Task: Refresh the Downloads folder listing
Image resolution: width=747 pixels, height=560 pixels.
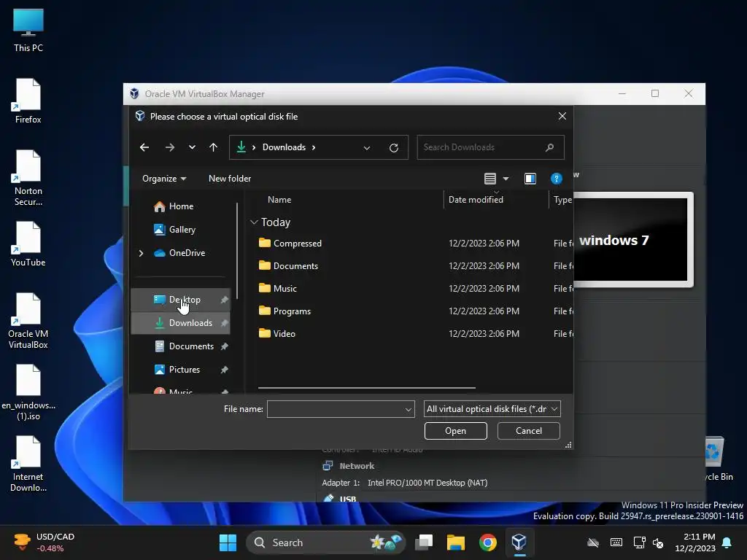Action: point(393,147)
